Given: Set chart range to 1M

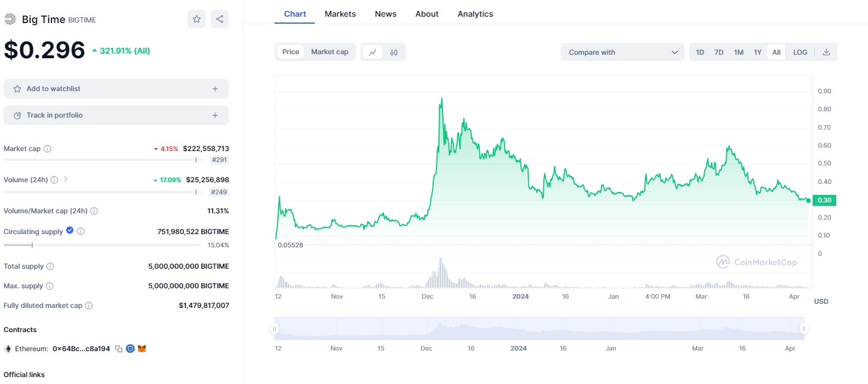Looking at the screenshot, I should [x=738, y=52].
